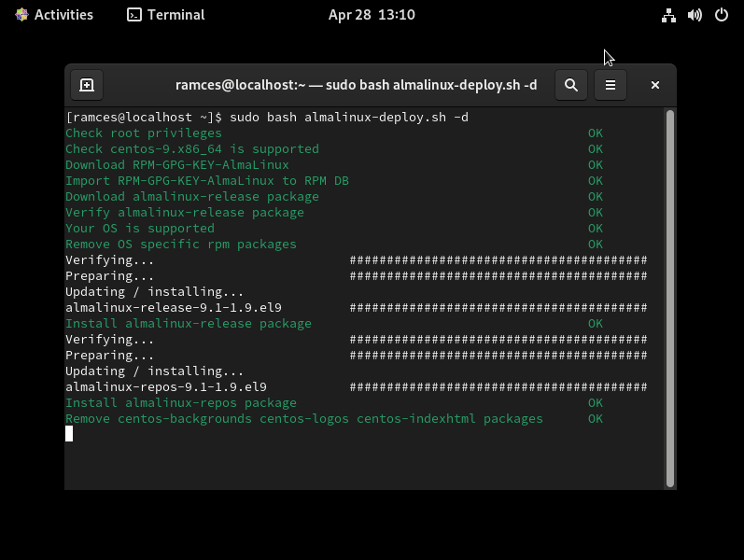Click 'Verify almalinux-release package' line
Screen dimensions: 744x560
click(x=185, y=213)
